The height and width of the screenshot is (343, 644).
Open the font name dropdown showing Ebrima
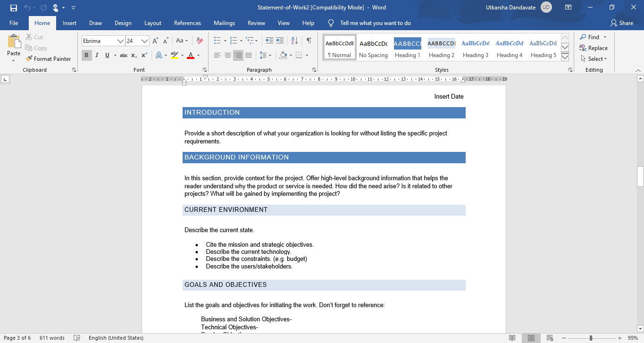pyautogui.click(x=121, y=41)
